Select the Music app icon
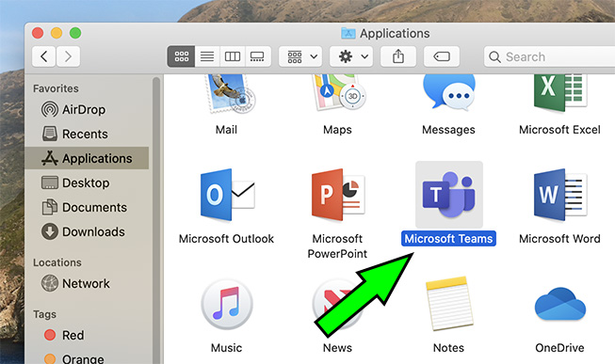615x364 pixels. coord(227,304)
